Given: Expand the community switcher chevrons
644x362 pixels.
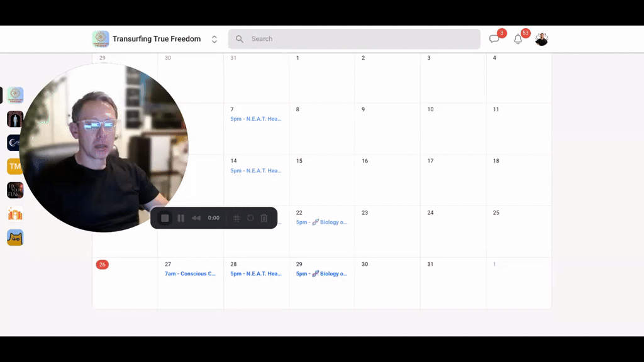Looking at the screenshot, I should [214, 40].
